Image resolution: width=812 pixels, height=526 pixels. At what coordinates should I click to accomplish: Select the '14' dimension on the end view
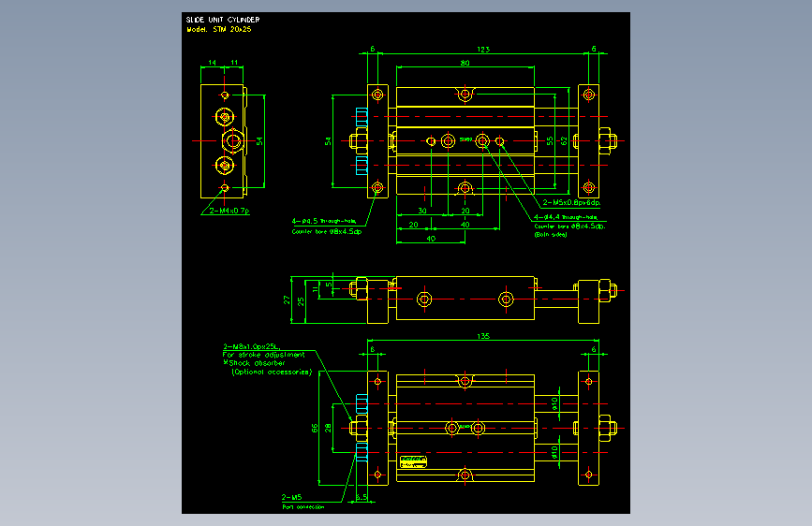[x=213, y=63]
